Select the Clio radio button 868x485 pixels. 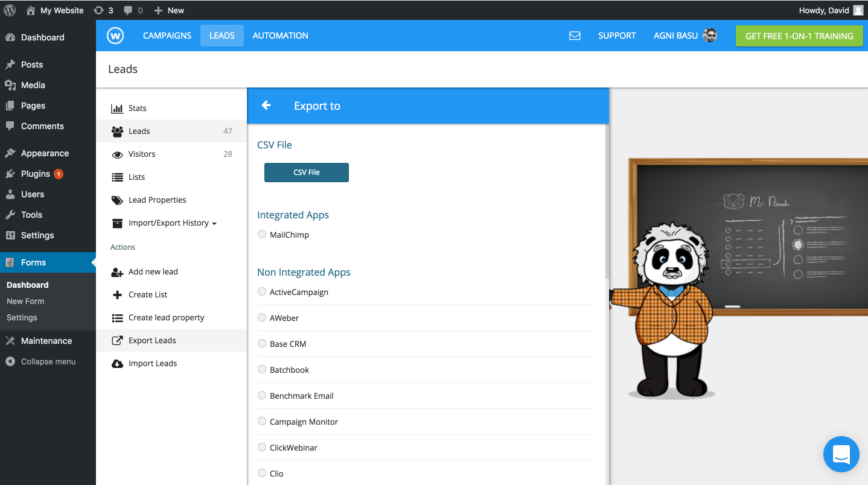coord(262,473)
